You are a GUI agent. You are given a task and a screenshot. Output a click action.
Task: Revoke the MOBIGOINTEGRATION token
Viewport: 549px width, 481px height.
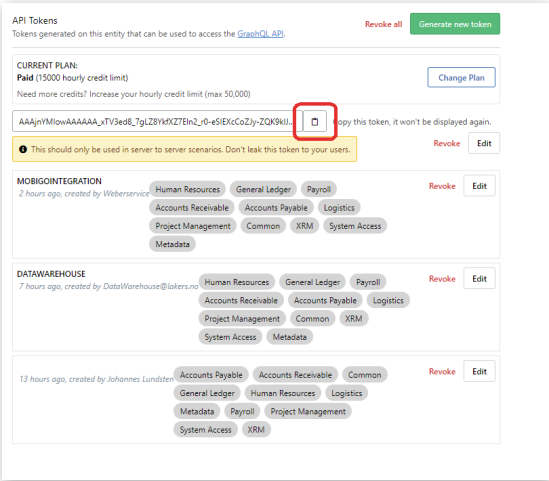point(442,186)
